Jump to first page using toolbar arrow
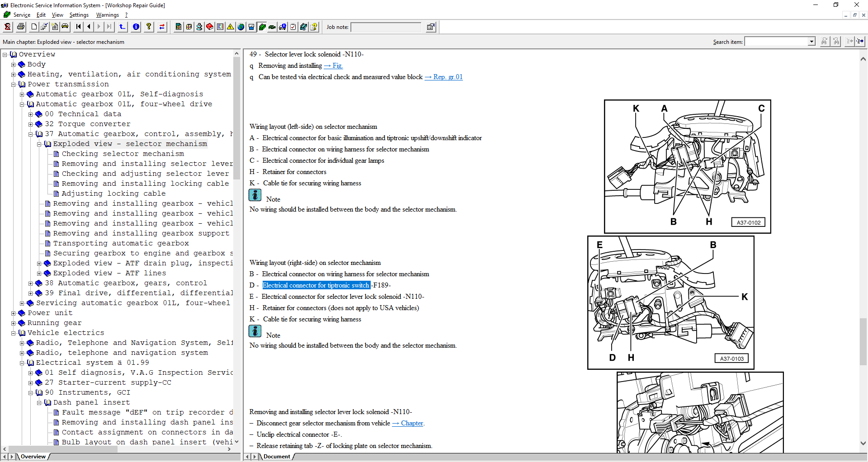The width and height of the screenshot is (868, 462). tap(78, 27)
